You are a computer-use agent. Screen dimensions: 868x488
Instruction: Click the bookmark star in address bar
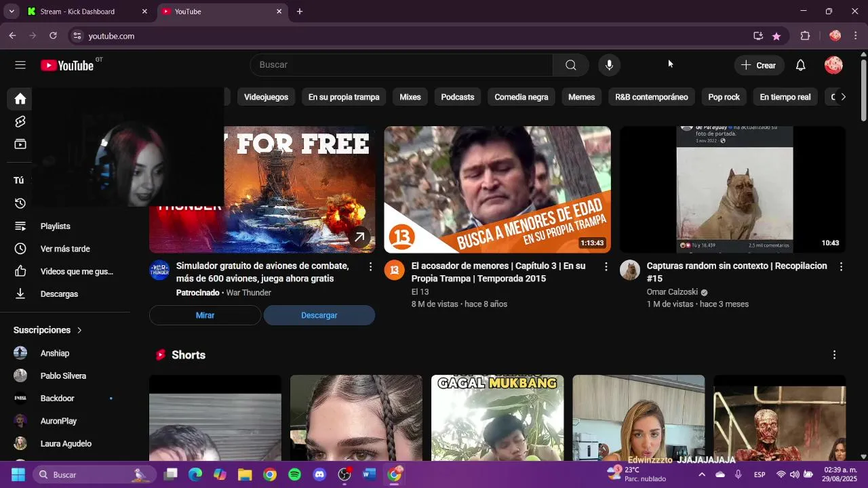pos(776,36)
